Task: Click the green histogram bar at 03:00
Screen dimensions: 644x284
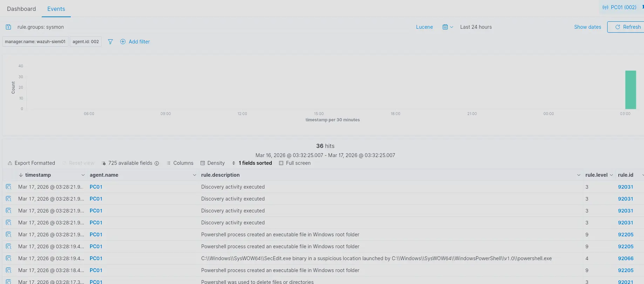Action: tap(630, 90)
